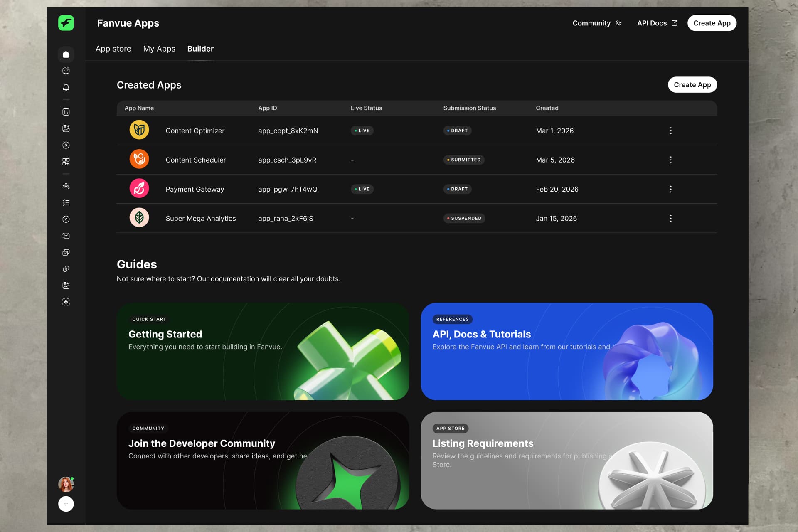The image size is (798, 532).
Task: Click the SUBMITTED status badge
Action: pos(464,160)
